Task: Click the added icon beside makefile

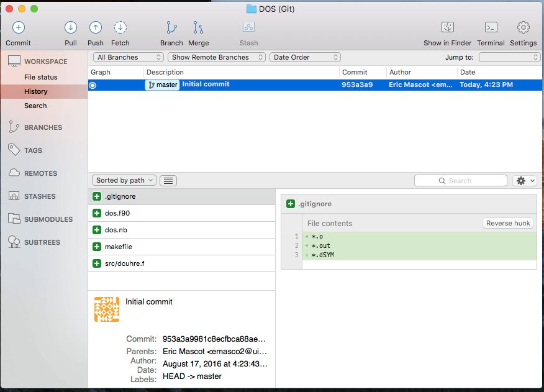Action: (97, 247)
